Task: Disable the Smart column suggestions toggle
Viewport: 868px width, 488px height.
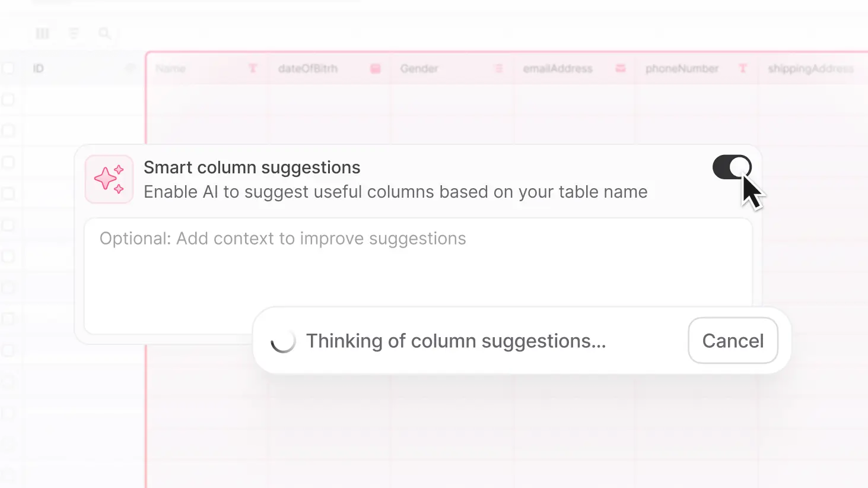Action: pos(732,167)
